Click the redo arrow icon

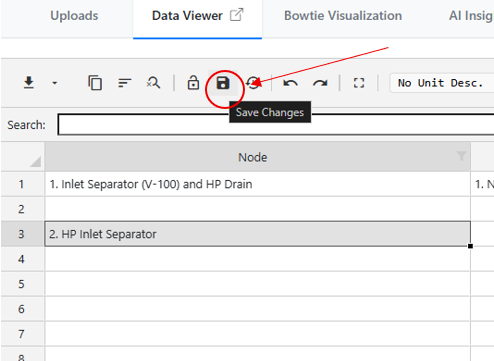click(x=320, y=83)
